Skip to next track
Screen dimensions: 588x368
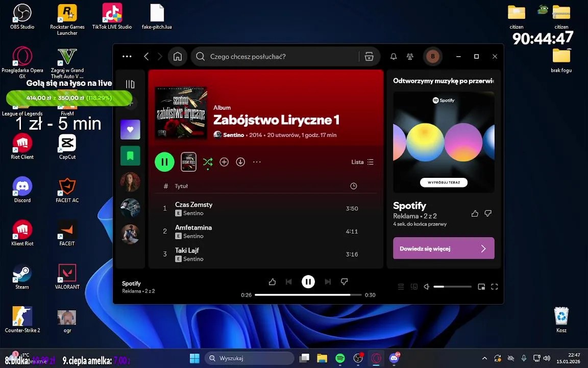tap(328, 282)
